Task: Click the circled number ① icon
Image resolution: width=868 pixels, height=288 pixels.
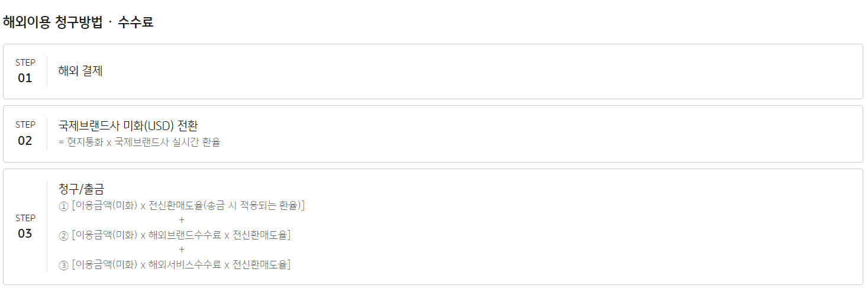Action: [x=64, y=206]
